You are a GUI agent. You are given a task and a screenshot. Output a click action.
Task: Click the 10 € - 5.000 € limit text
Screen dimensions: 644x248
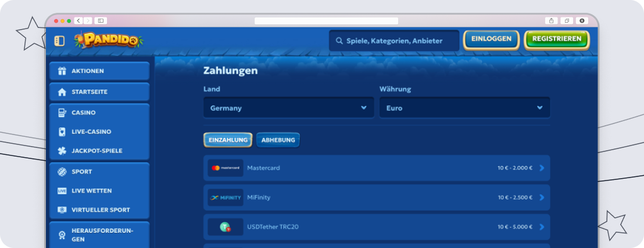click(515, 227)
